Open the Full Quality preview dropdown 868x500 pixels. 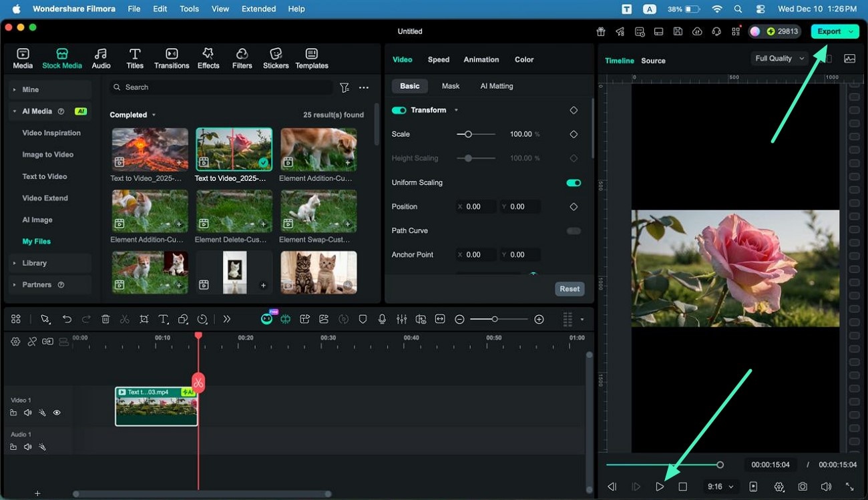pyautogui.click(x=779, y=58)
